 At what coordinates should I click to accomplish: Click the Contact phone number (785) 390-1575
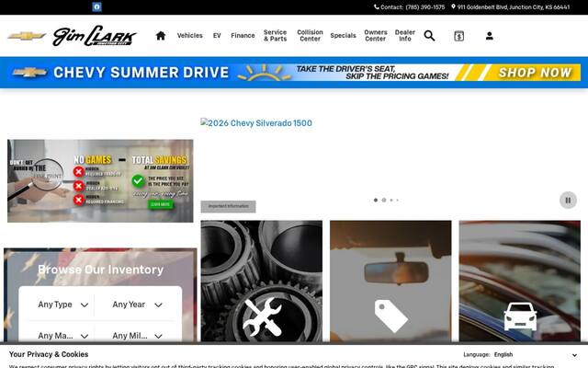[x=424, y=7]
